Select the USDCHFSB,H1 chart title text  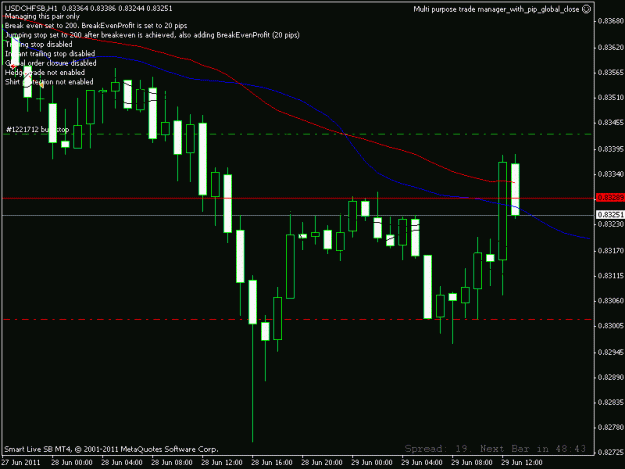click(31, 8)
